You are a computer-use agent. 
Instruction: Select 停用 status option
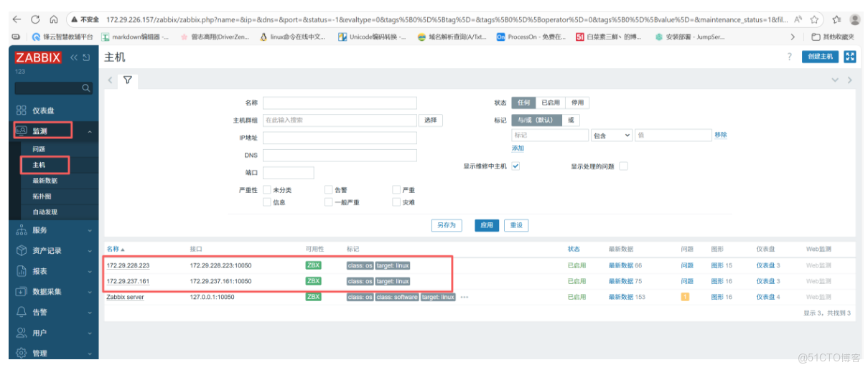click(x=577, y=103)
